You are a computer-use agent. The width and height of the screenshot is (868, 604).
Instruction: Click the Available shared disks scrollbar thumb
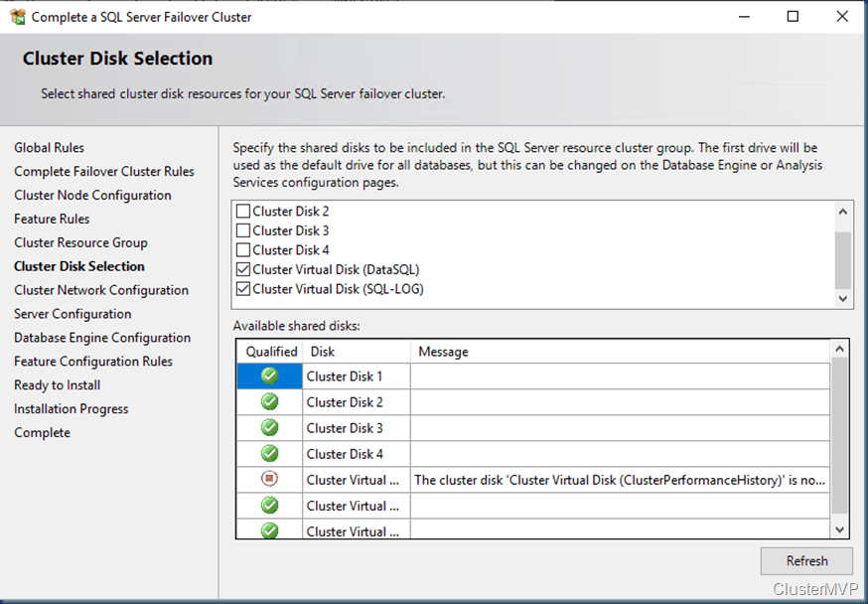839,436
